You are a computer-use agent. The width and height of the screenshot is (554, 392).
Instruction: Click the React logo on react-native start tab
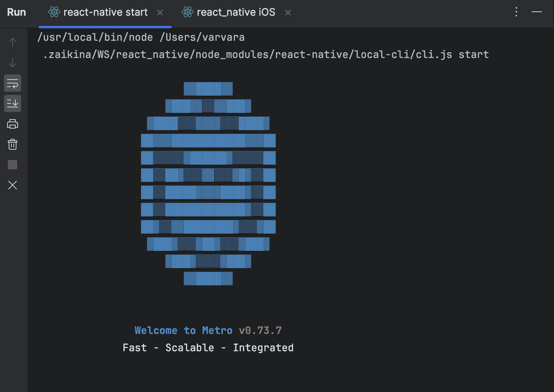click(x=54, y=12)
